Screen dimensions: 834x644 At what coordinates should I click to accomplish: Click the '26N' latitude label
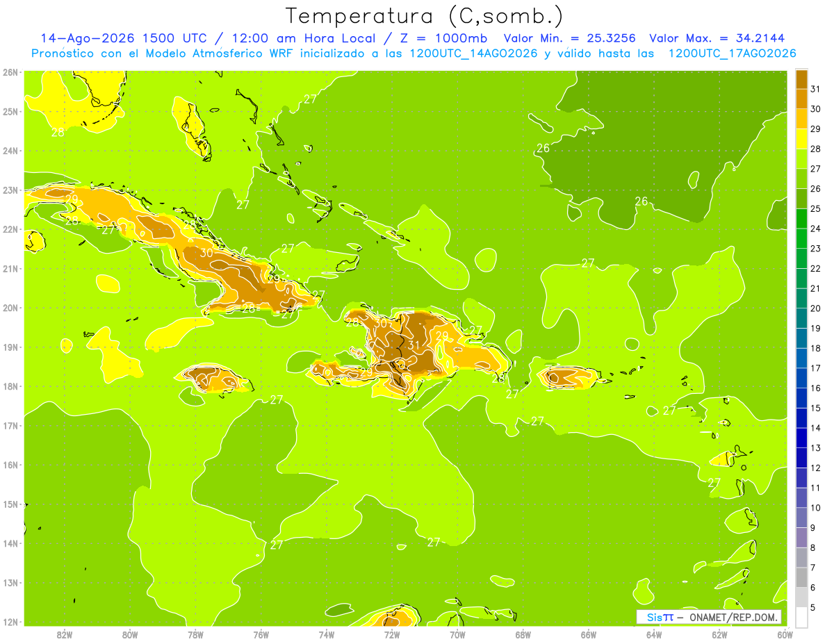coord(10,72)
